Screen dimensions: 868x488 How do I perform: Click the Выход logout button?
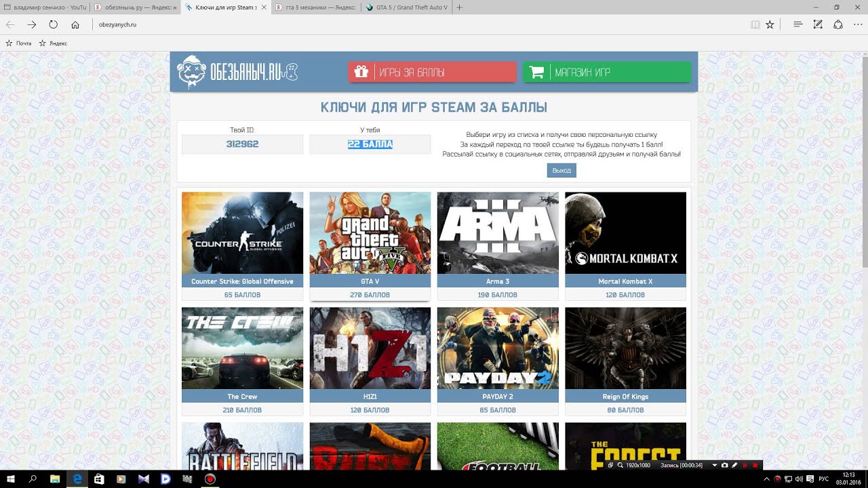coord(561,170)
